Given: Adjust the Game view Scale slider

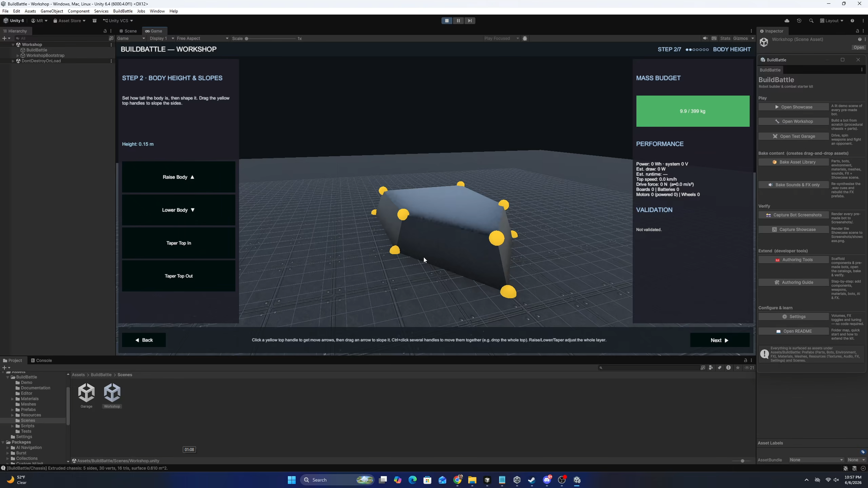Looking at the screenshot, I should click(270, 38).
